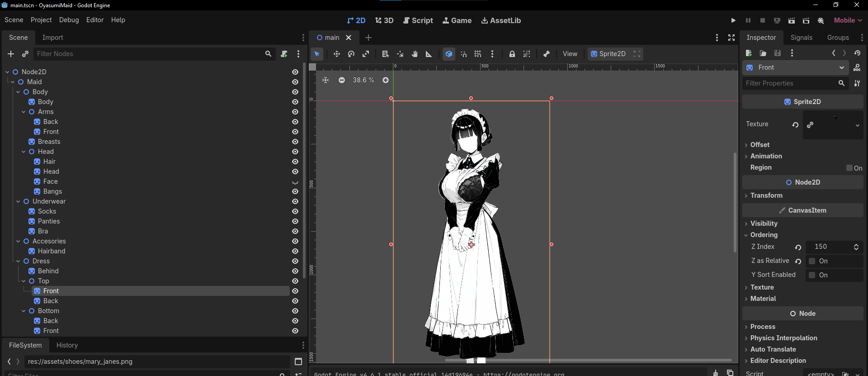Enable Y Sort Enabled checkbox
Viewport: 868px width, 376px height.
pyautogui.click(x=812, y=275)
